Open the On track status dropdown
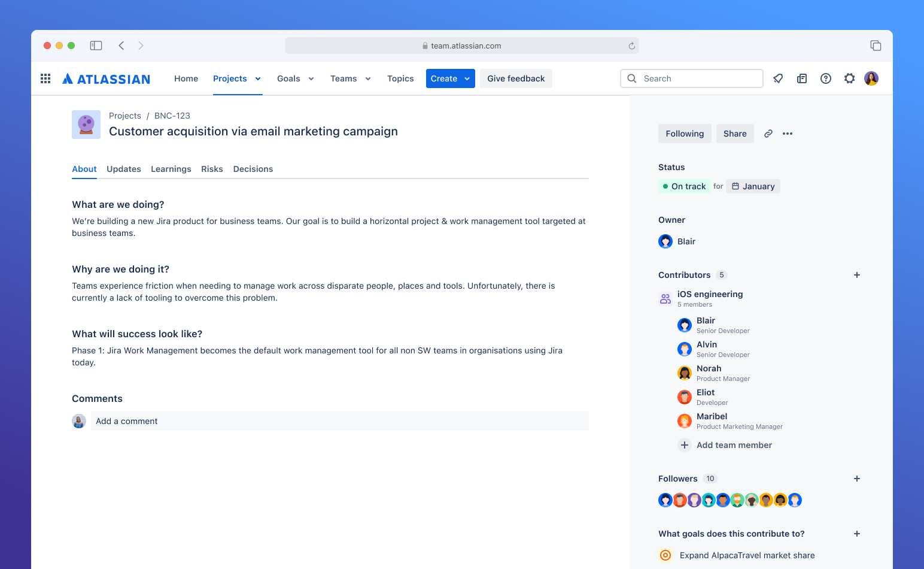This screenshot has height=569, width=924. tap(685, 186)
